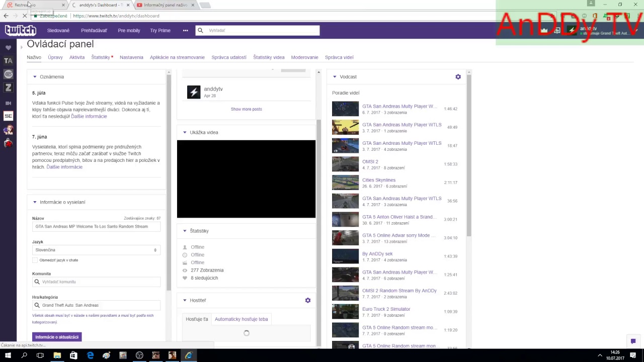
Task: Click the Názov stream title field
Action: pyautogui.click(x=96, y=227)
